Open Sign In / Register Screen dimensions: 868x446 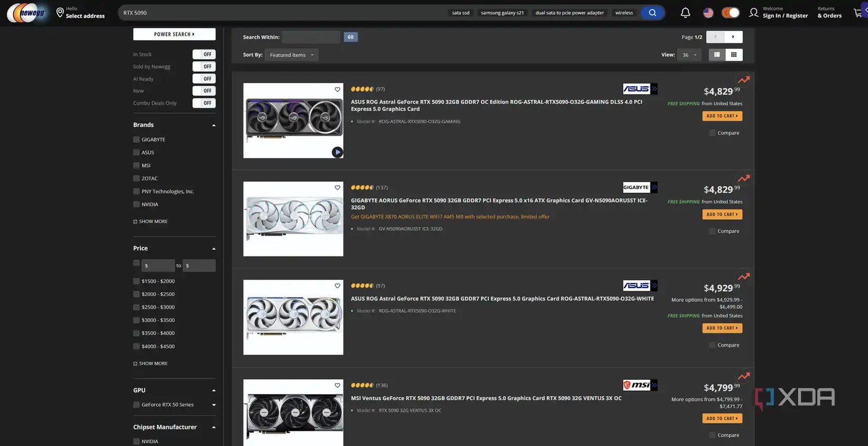coord(785,12)
